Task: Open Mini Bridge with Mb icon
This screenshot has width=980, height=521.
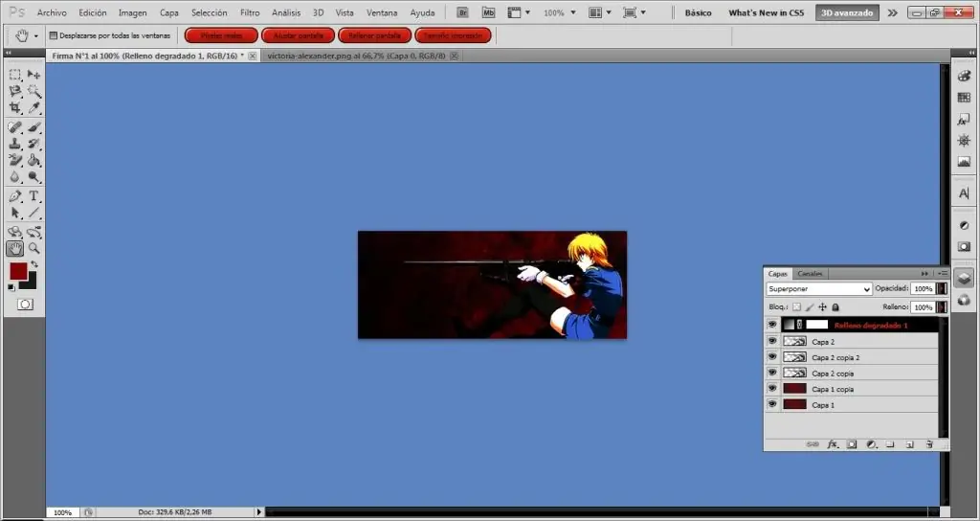Action: (489, 12)
